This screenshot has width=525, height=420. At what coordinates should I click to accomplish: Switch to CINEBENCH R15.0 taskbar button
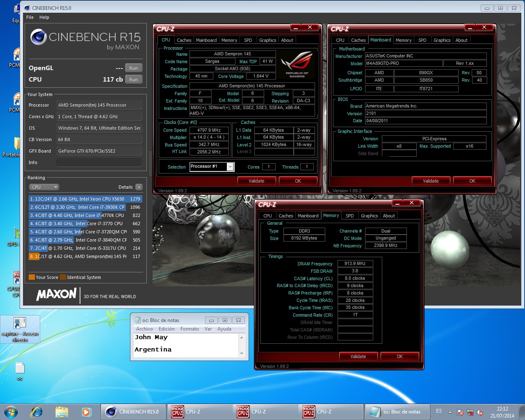click(x=133, y=412)
